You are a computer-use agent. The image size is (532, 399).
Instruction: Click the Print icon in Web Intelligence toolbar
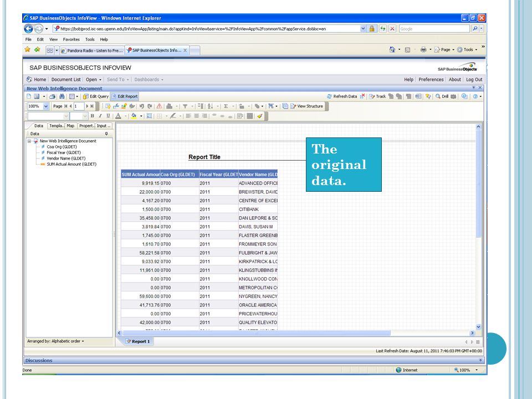(x=52, y=96)
